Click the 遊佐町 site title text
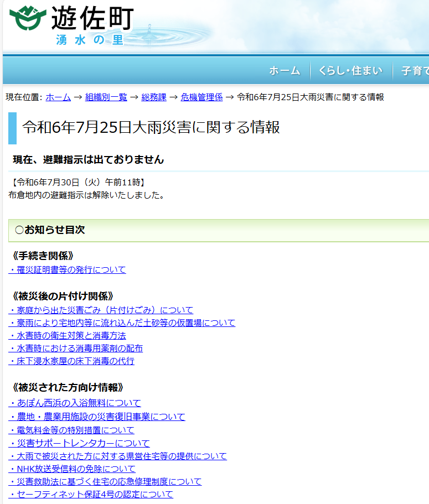This screenshot has width=429, height=504. click(92, 18)
